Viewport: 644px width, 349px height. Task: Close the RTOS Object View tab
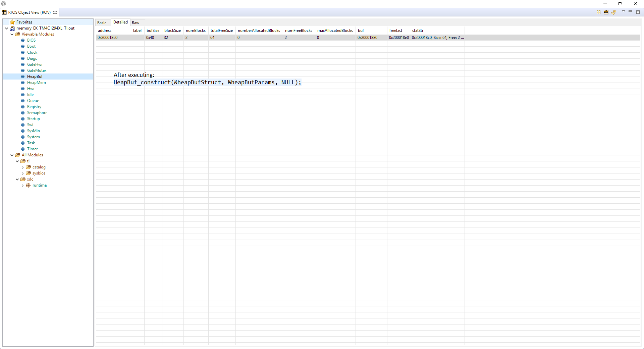pos(55,12)
